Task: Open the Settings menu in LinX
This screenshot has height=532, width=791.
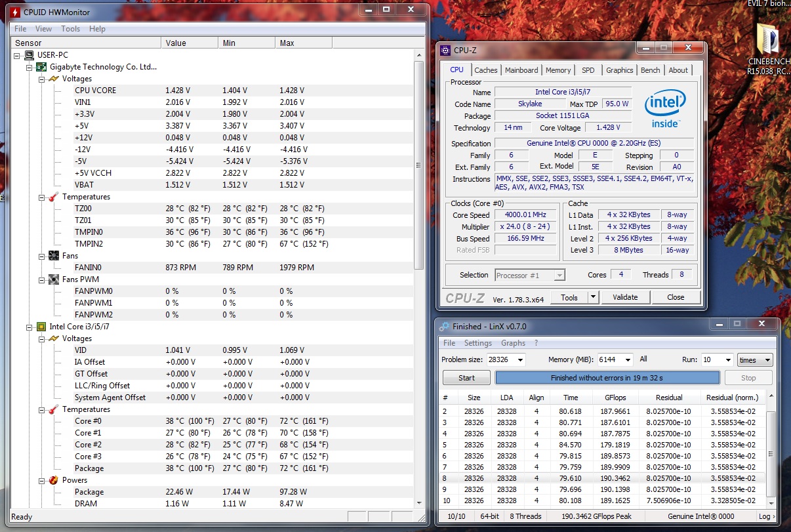Action: 478,343
